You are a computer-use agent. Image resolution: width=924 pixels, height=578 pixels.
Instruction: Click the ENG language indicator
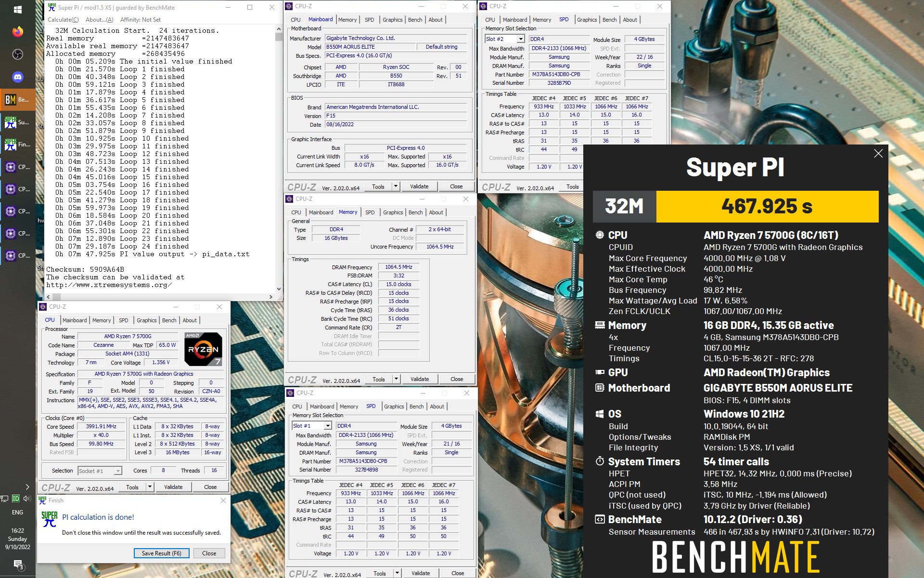[x=18, y=512]
